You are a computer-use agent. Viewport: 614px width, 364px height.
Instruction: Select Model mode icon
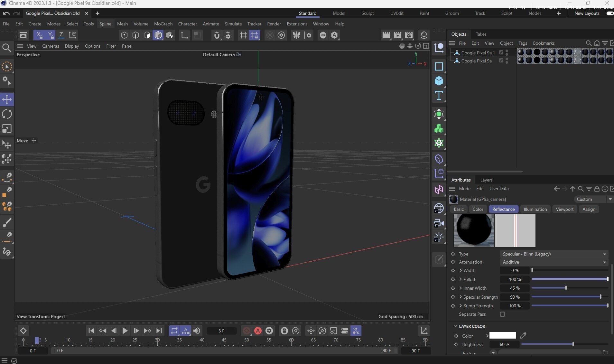[158, 35]
